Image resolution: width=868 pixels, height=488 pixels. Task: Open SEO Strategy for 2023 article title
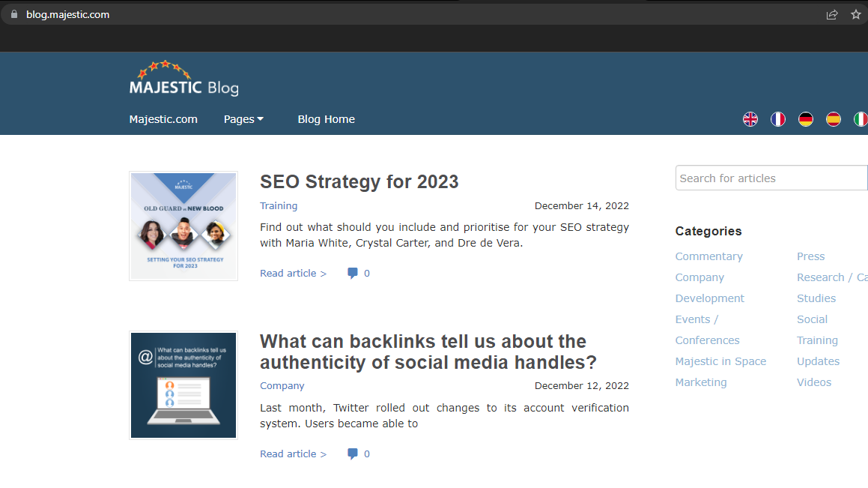tap(359, 181)
